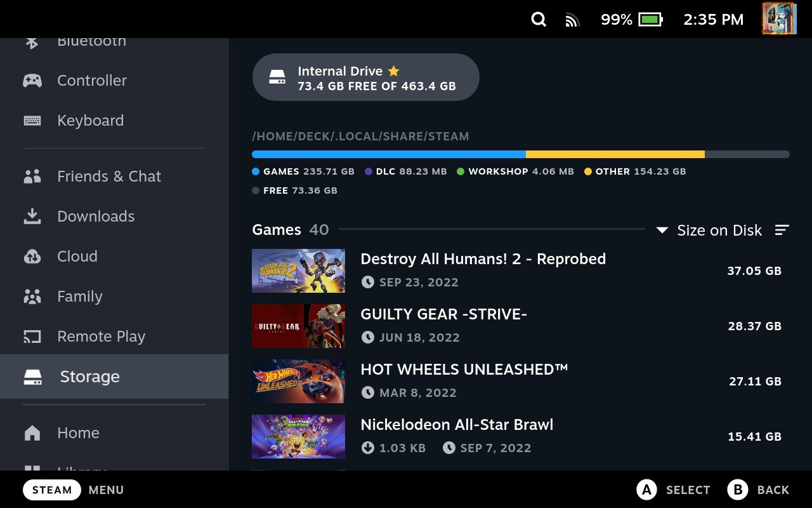Open the search magnifier icon
The width and height of the screenshot is (812, 508).
(x=539, y=20)
